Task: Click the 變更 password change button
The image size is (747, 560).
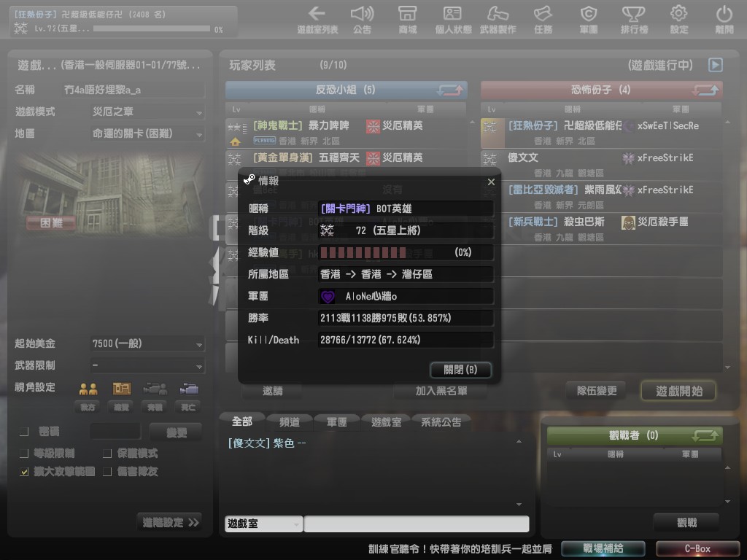Action: tap(176, 432)
